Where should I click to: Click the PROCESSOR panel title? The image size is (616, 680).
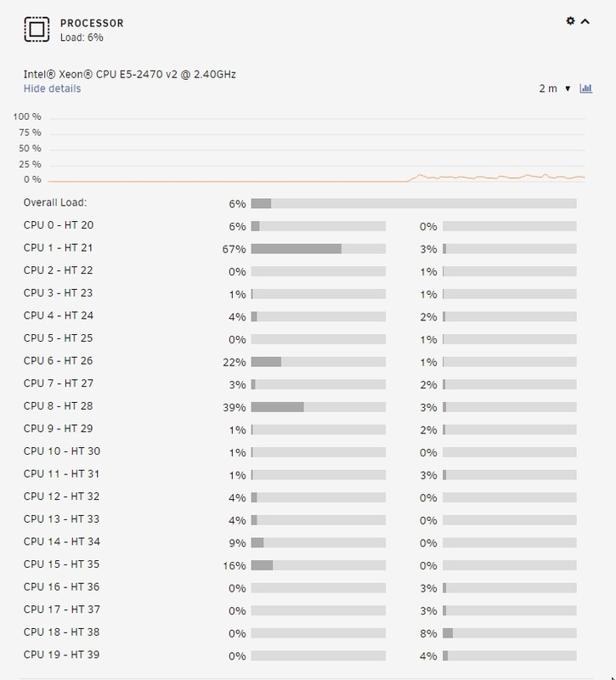92,24
